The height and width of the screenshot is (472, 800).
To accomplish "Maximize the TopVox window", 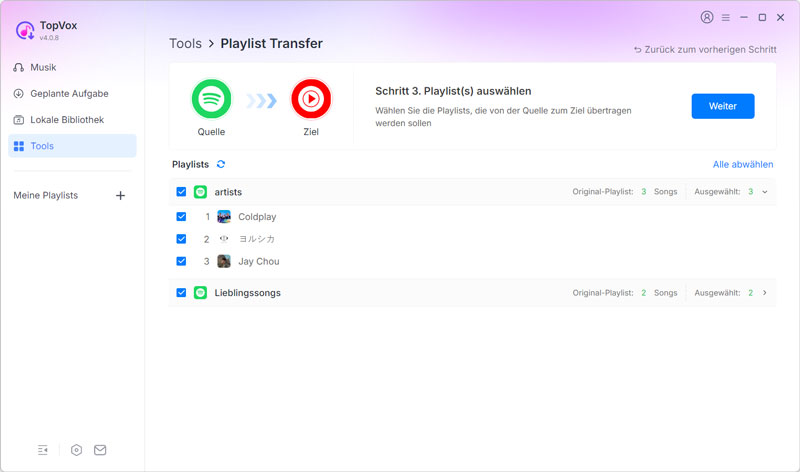I will [762, 17].
